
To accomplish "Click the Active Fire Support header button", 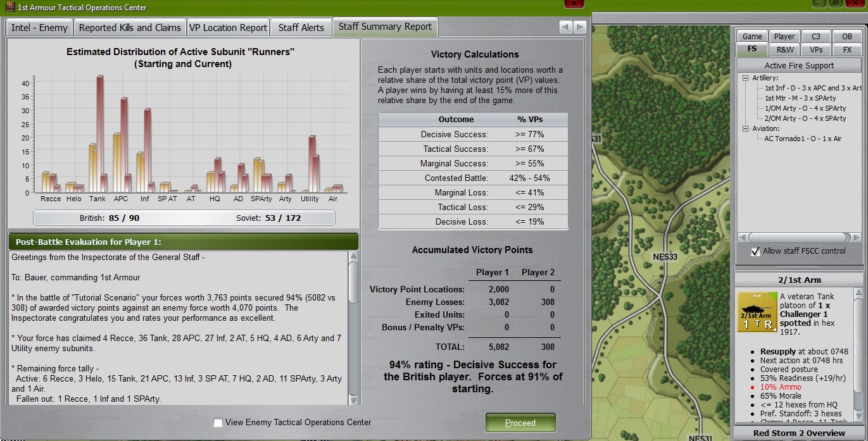I will pyautogui.click(x=799, y=65).
